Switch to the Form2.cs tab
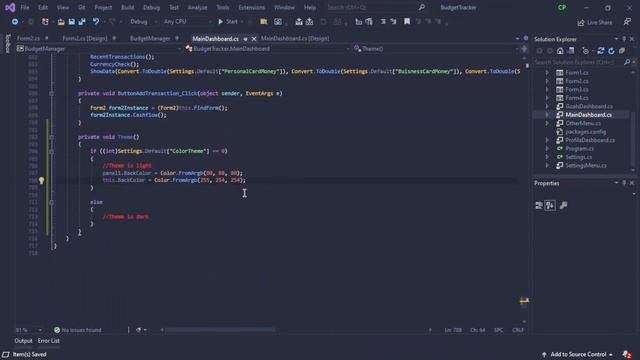640x360 pixels. [28, 38]
